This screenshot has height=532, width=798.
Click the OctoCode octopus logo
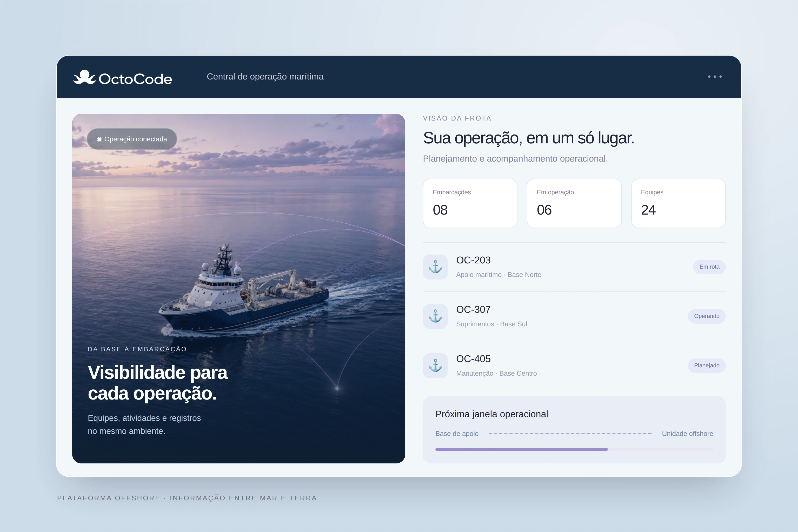click(123, 77)
